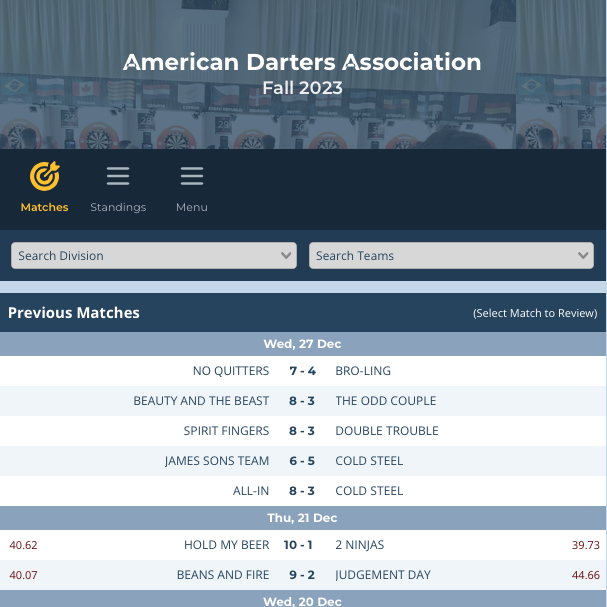This screenshot has width=607, height=607.
Task: Expand the Search Teams dropdown
Action: tap(451, 256)
